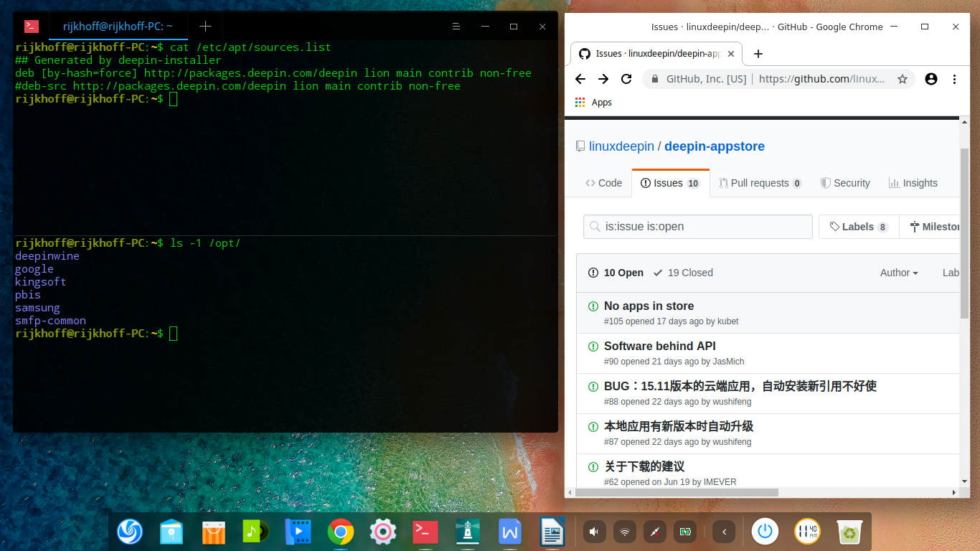Open the Chrome profile avatar
The width and height of the screenshot is (980, 551).
pyautogui.click(x=931, y=79)
